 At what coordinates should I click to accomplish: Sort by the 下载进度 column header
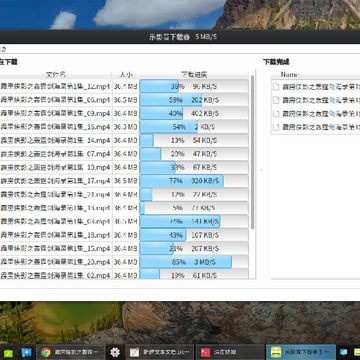tap(194, 75)
